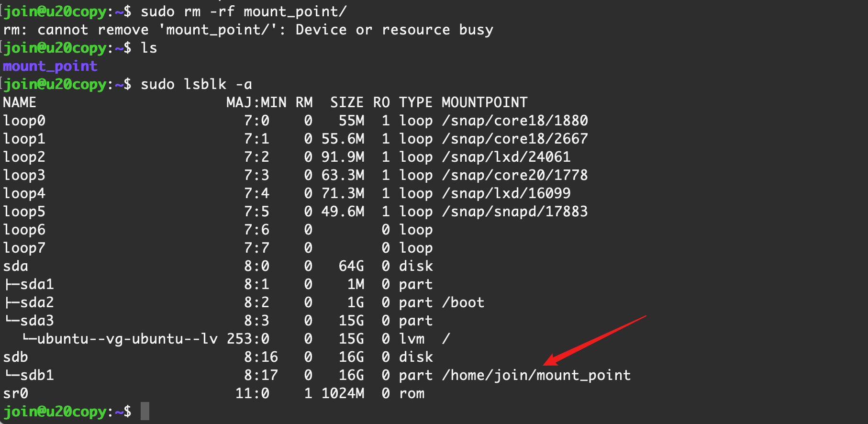Select the sda2 partition tree entry
Viewport: 868px width, 424px height.
(x=36, y=302)
